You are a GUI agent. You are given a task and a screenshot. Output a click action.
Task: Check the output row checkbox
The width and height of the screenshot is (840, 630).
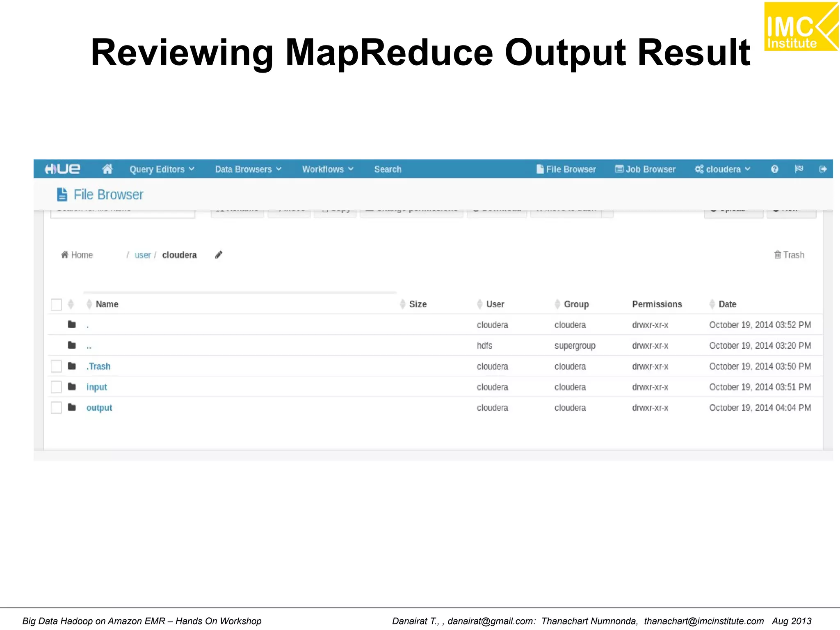pos(56,408)
